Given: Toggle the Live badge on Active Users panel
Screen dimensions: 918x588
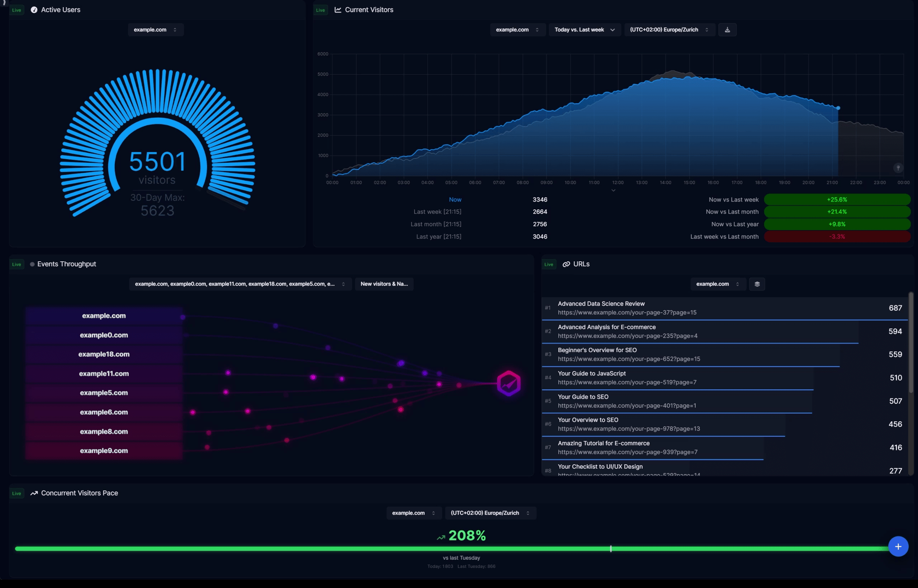Looking at the screenshot, I should 16,10.
